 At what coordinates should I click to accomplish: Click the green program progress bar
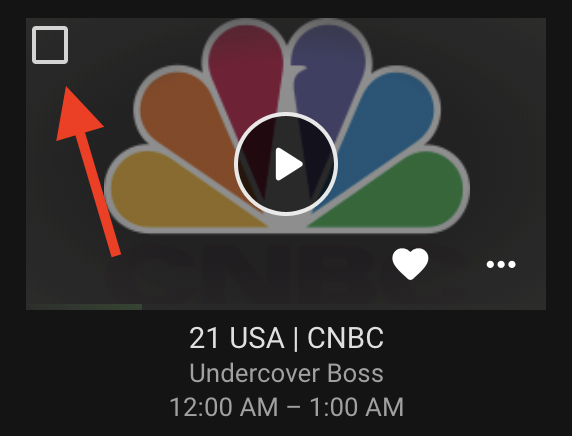coord(84,307)
